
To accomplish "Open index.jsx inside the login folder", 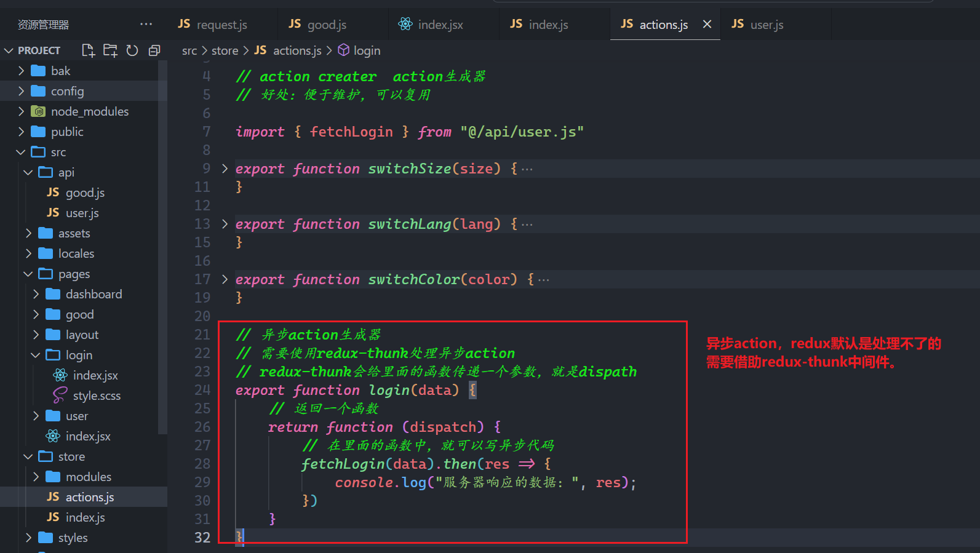I will [x=84, y=375].
